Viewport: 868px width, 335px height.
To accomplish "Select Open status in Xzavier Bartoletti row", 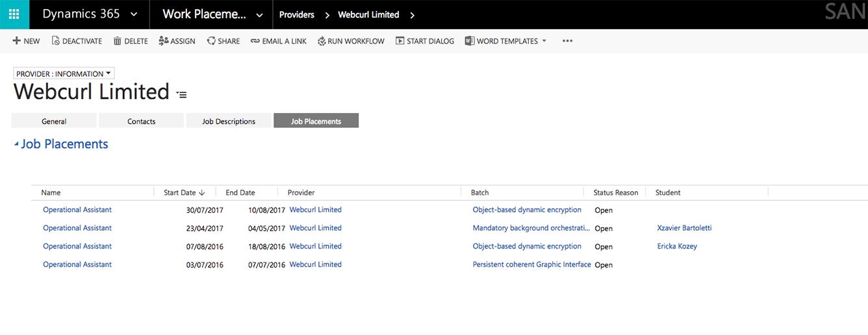I will pos(604,228).
